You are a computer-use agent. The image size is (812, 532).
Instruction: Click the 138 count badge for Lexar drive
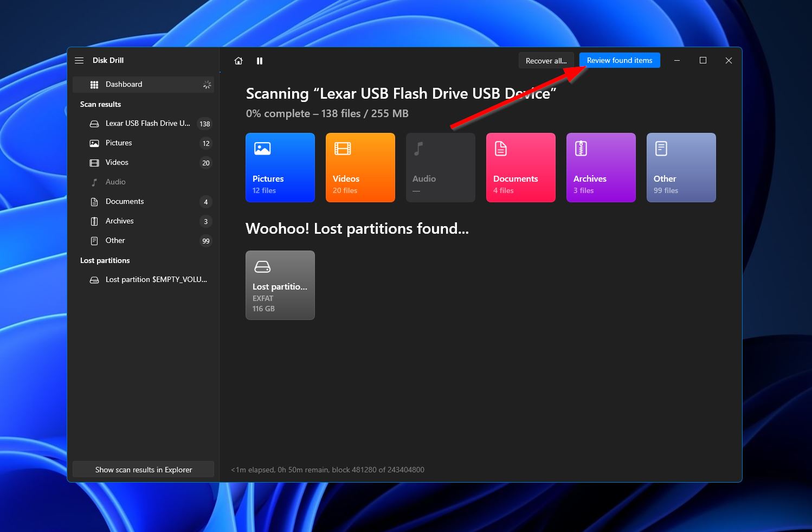[x=205, y=124]
